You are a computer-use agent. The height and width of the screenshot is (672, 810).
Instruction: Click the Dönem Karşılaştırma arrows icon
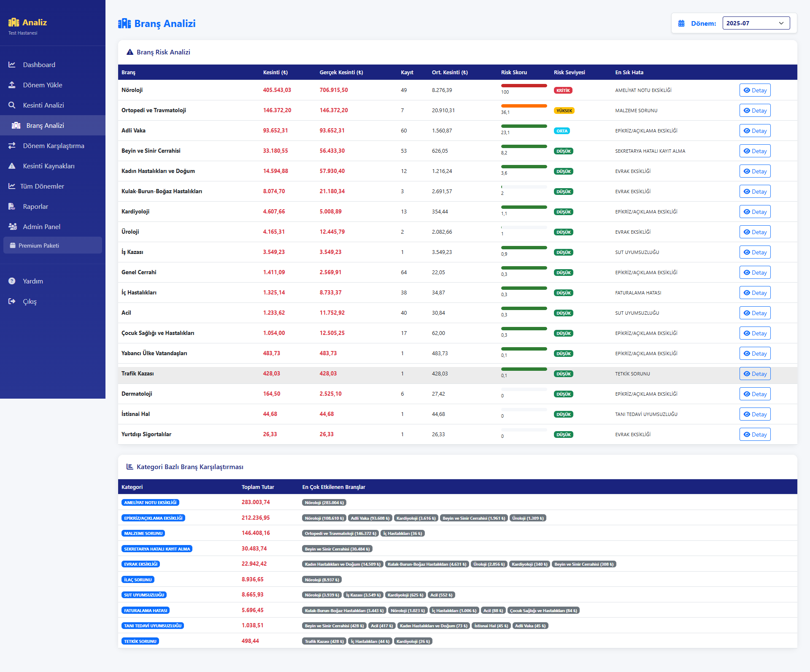click(12, 146)
